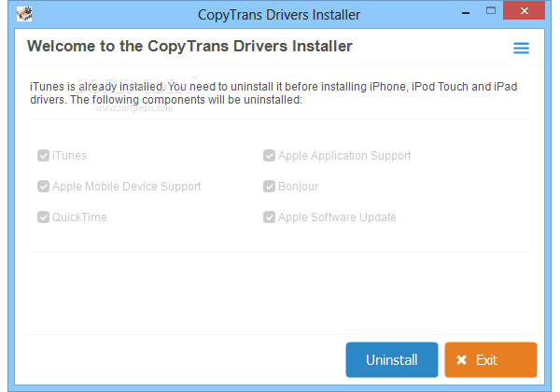The height and width of the screenshot is (392, 560).
Task: Click the orange Exit button
Action: pos(491,360)
